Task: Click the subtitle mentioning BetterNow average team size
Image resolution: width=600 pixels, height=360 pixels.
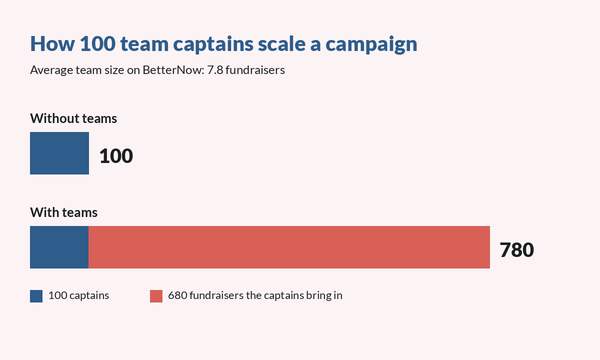Action: point(158,70)
